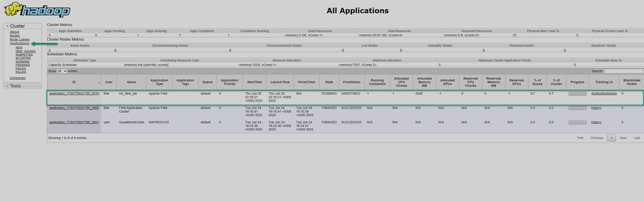Screen dimensions: 644x202
Task: View History for Flink Application Cluster
Action: tap(596, 108)
